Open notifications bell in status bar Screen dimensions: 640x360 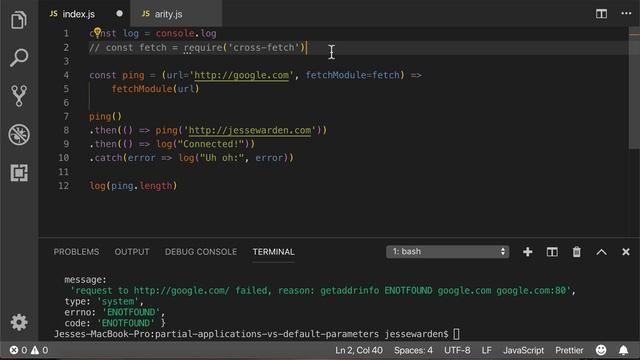pyautogui.click(x=623, y=350)
